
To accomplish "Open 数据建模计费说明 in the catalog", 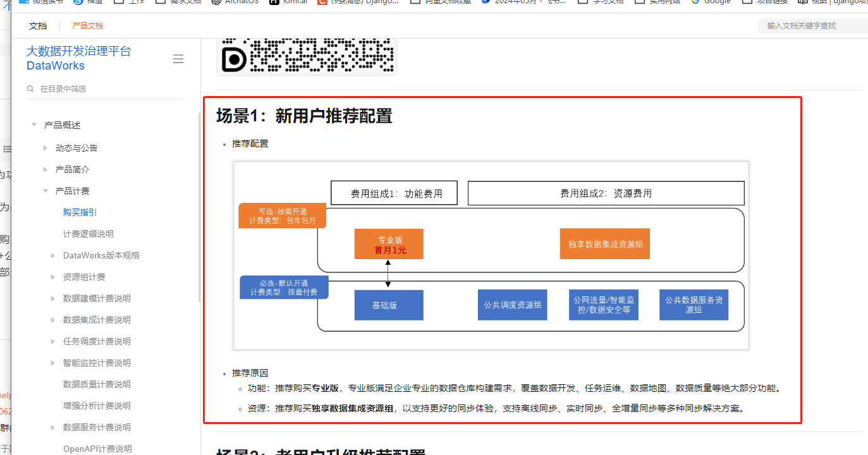I will pos(97,298).
